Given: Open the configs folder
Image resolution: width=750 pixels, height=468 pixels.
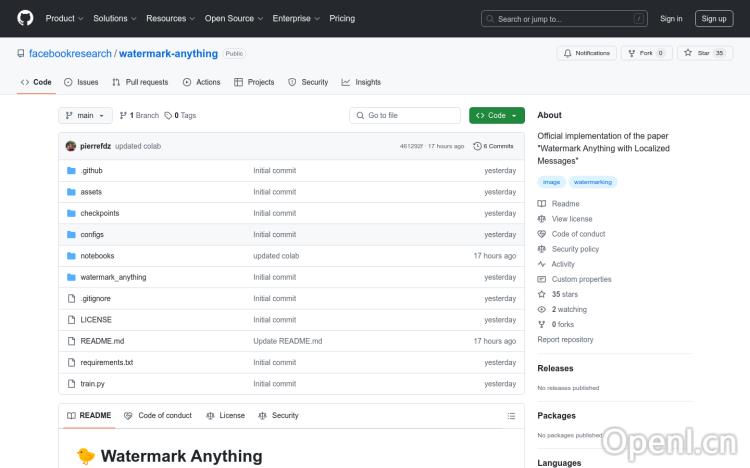Looking at the screenshot, I should 92,234.
